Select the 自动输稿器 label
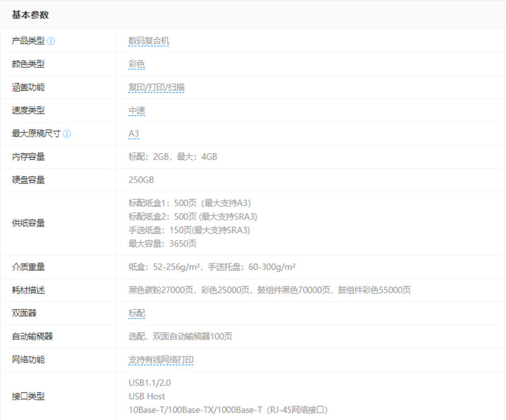 tap(32, 337)
